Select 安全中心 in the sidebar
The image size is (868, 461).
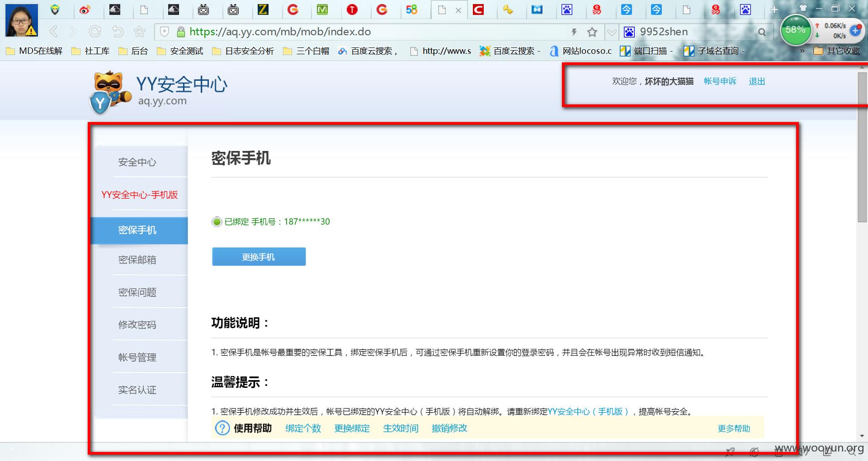point(137,162)
